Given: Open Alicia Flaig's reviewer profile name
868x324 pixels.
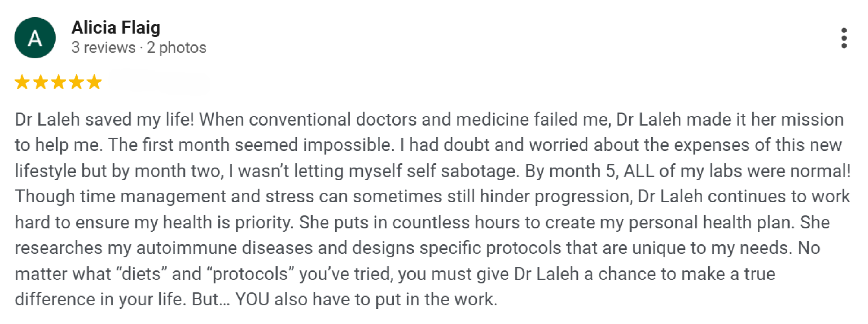Looking at the screenshot, I should pyautogui.click(x=116, y=28).
